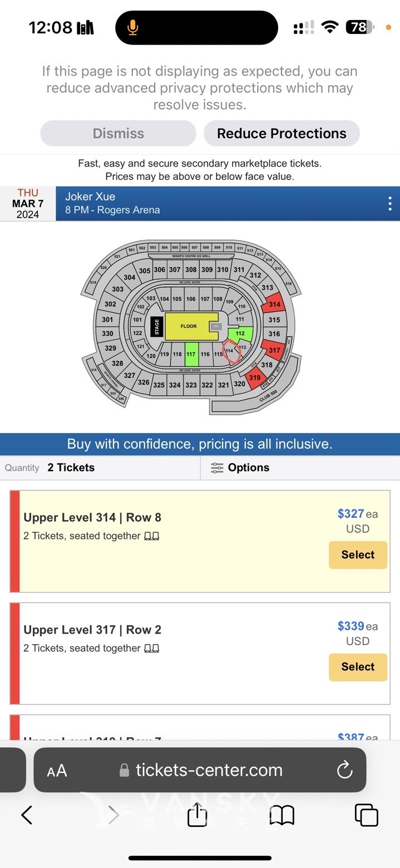Choose red section 314 on the map
The image size is (400, 868).
point(274,305)
